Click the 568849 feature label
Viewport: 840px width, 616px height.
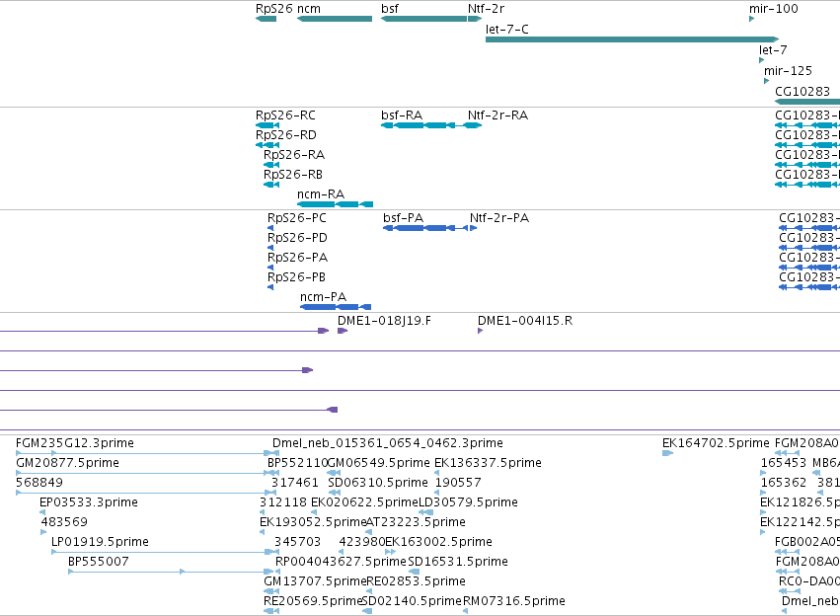(x=39, y=483)
